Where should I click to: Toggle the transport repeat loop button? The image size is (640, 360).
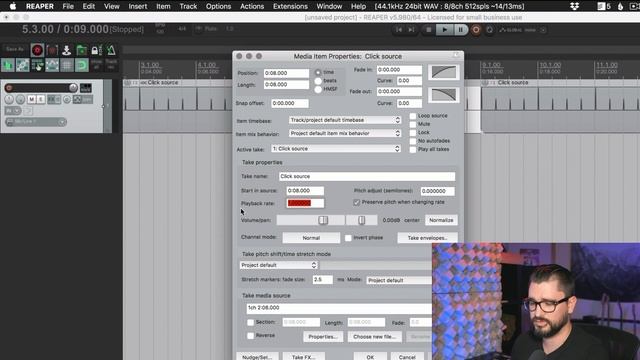(489, 29)
